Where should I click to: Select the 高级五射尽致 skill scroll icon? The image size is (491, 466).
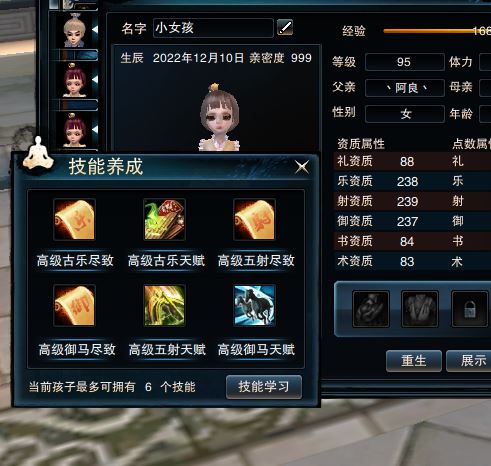(254, 220)
